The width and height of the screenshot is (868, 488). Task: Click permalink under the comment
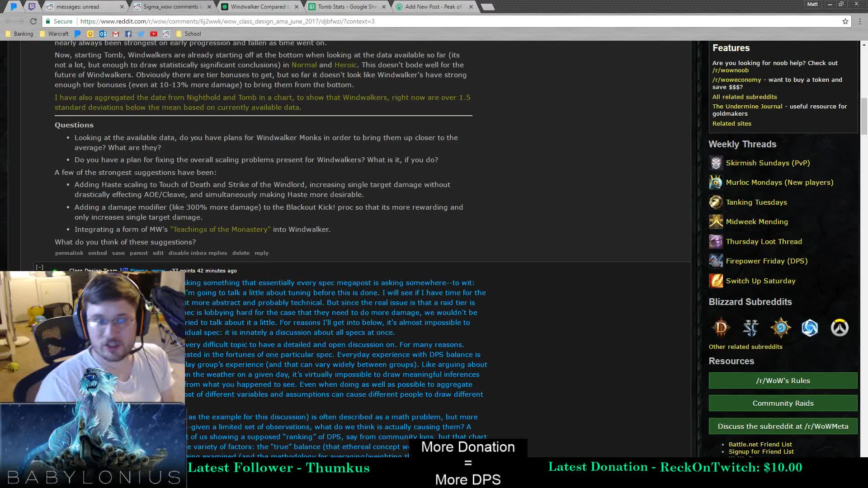(69, 253)
